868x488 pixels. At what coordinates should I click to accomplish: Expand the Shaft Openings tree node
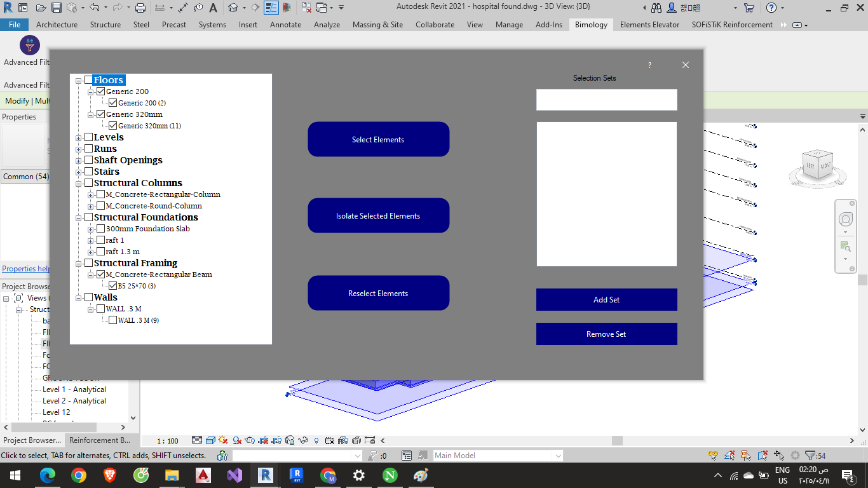tap(79, 161)
